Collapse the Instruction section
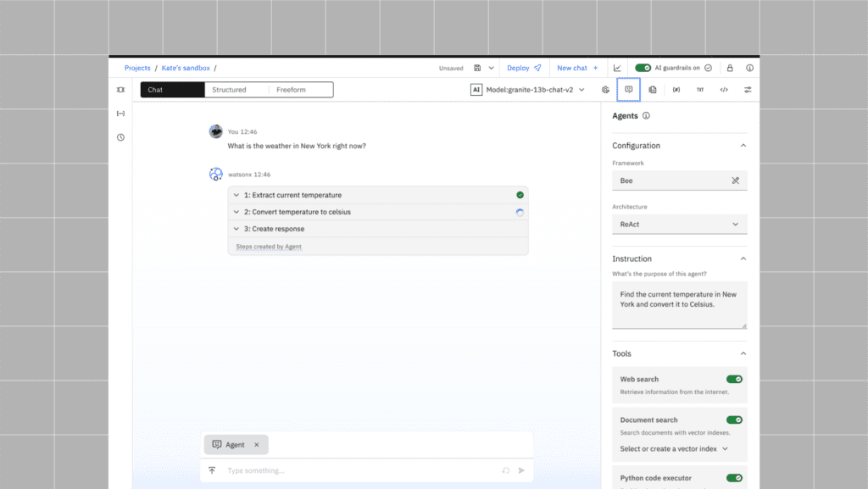The height and width of the screenshot is (489, 868). (x=743, y=258)
